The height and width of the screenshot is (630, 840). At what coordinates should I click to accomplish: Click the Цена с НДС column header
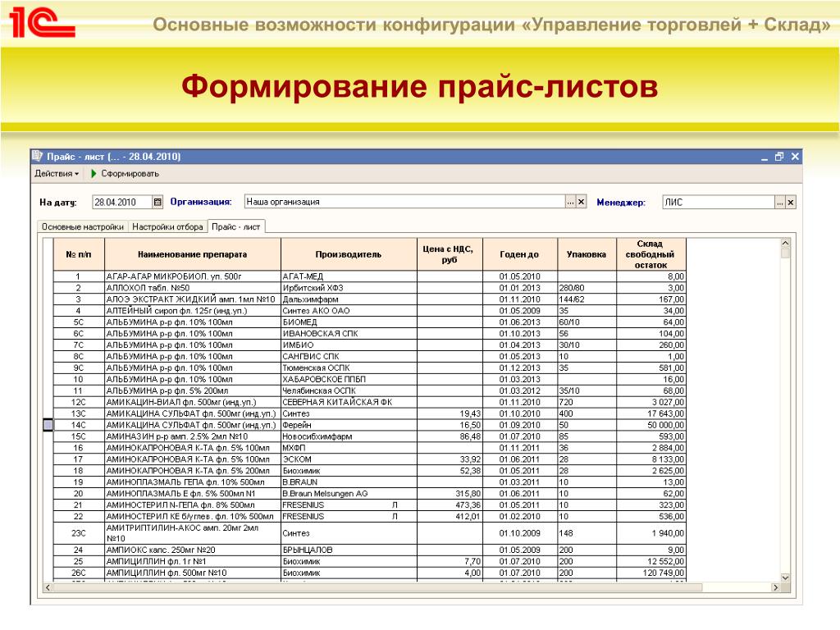tap(450, 254)
